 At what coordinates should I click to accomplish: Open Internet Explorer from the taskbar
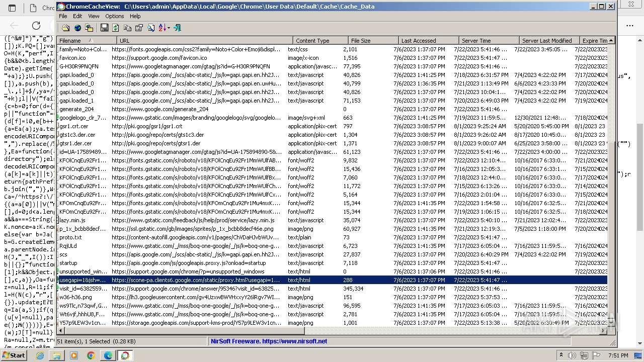point(40,355)
